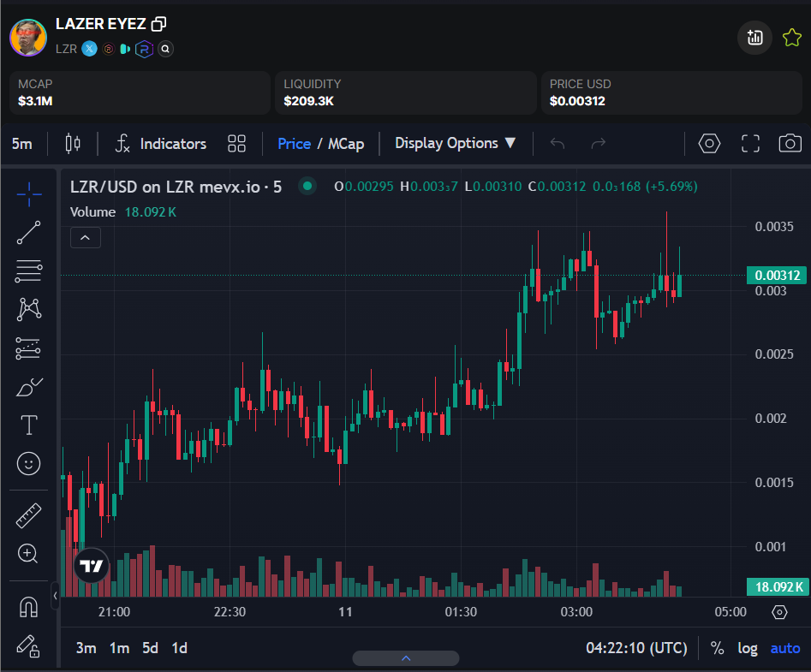This screenshot has height=672, width=811.
Task: Click the 18.092K volume axis label
Action: [x=777, y=586]
